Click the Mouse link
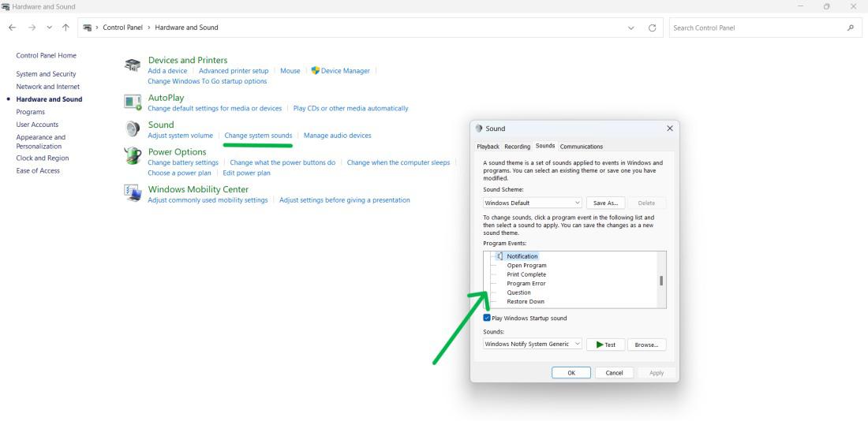The height and width of the screenshot is (421, 868). click(x=290, y=71)
